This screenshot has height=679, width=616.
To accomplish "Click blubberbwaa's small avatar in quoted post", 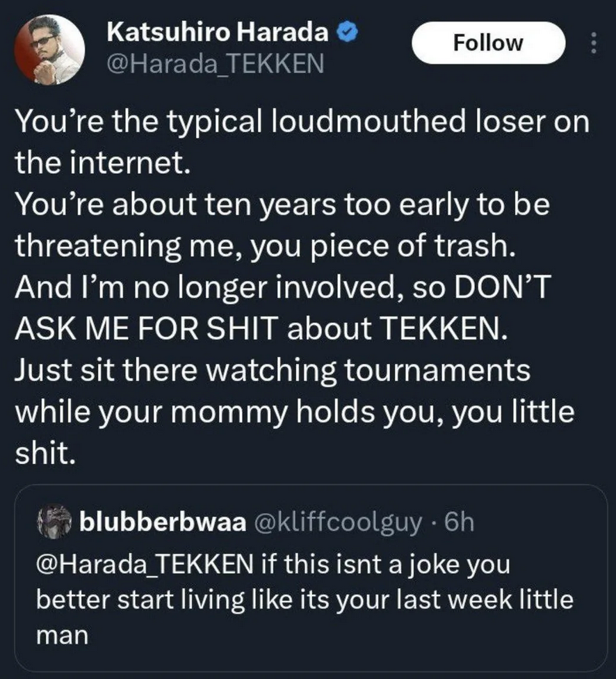I will coord(54,522).
